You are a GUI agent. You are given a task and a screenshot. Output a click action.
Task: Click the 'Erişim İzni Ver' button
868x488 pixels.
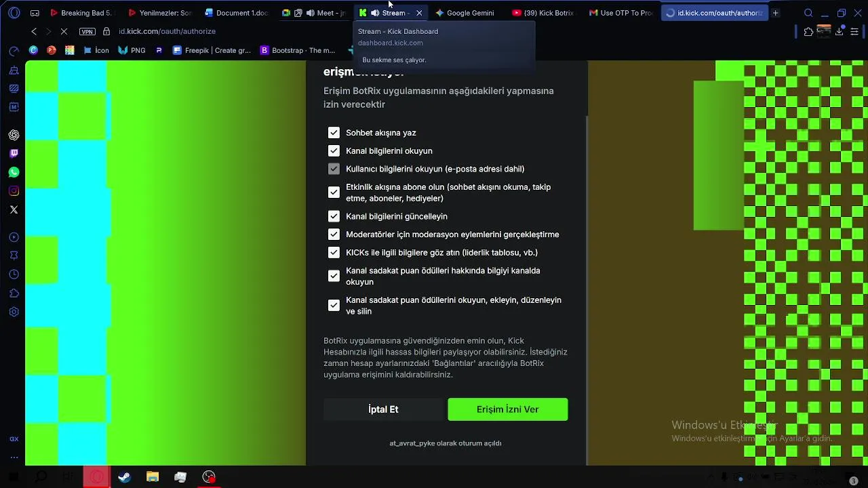pyautogui.click(x=508, y=409)
